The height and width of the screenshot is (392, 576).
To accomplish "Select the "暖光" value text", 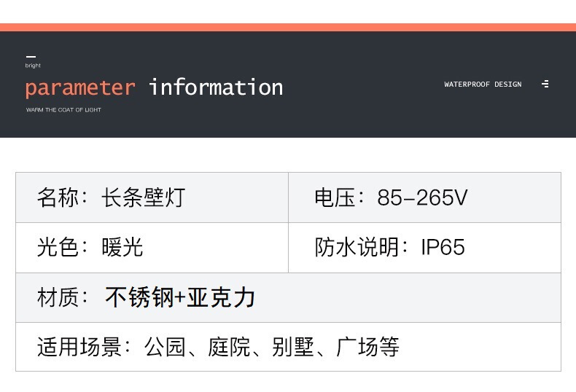I will point(122,247).
